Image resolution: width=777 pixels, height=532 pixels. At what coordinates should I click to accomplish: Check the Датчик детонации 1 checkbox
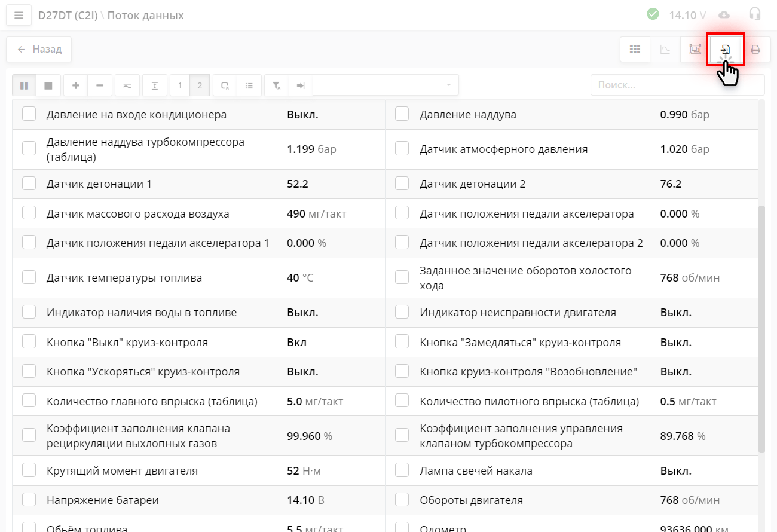(x=29, y=184)
